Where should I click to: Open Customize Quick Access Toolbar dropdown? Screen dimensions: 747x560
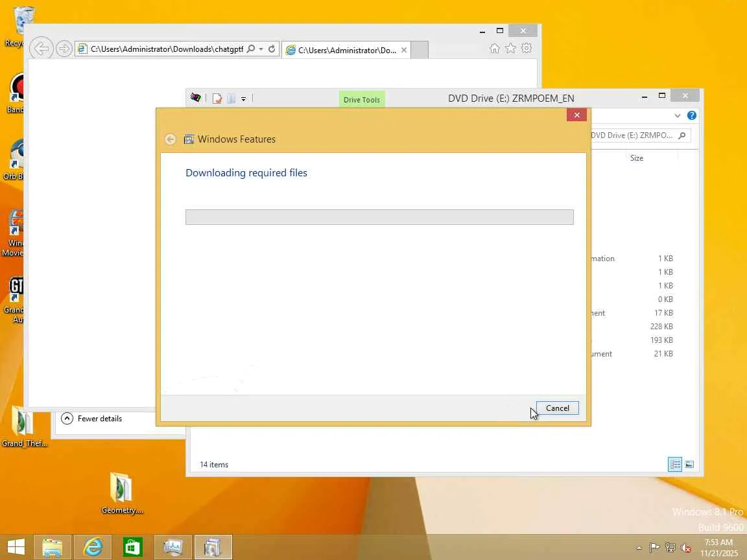point(243,99)
